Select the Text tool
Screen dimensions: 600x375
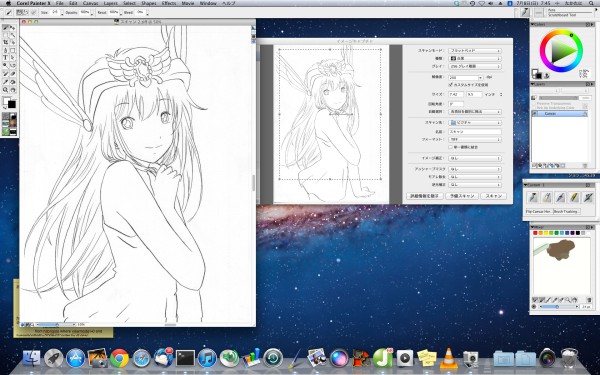pyautogui.click(x=5, y=57)
